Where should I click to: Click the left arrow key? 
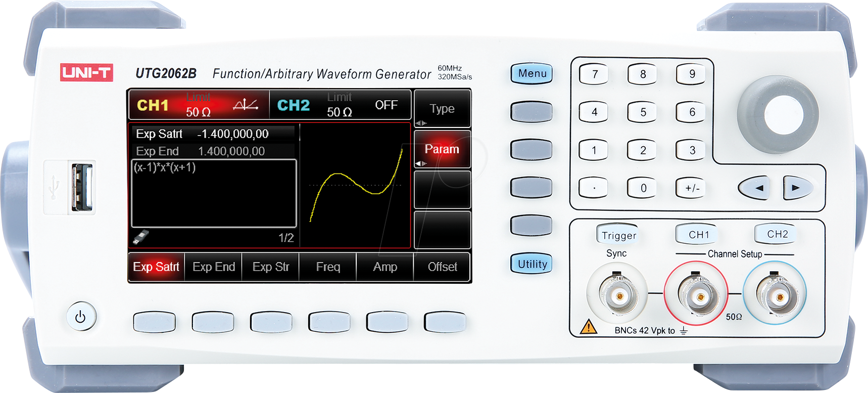point(755,188)
